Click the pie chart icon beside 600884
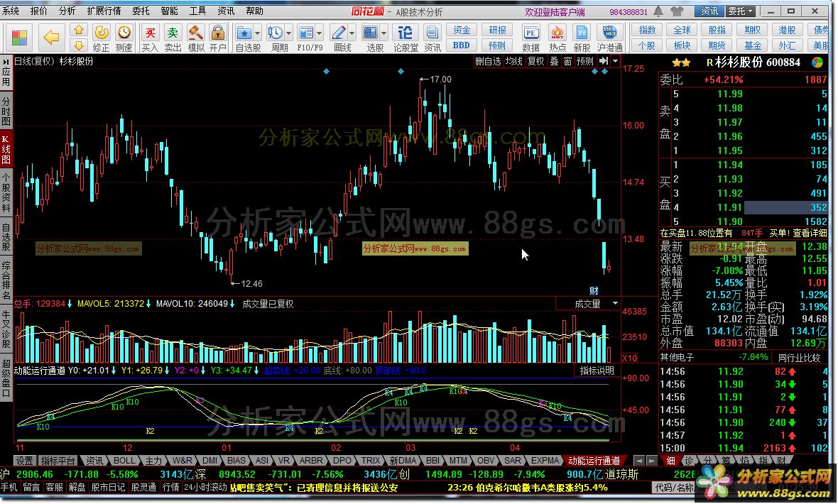Screen dimensions: 838x504 tap(817, 62)
